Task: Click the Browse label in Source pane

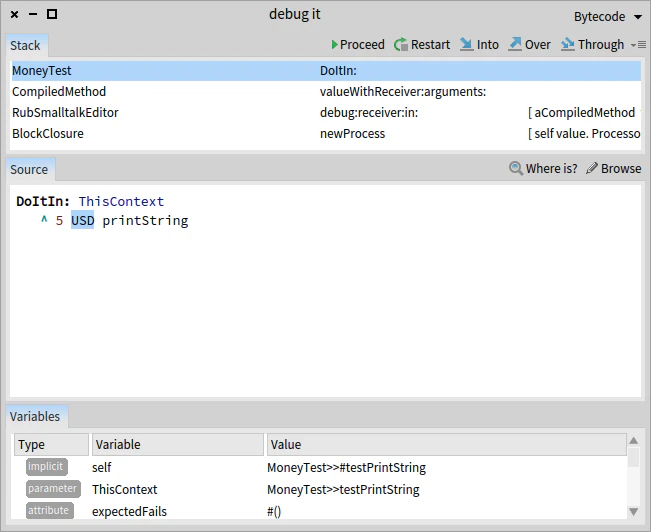Action: coord(621,168)
